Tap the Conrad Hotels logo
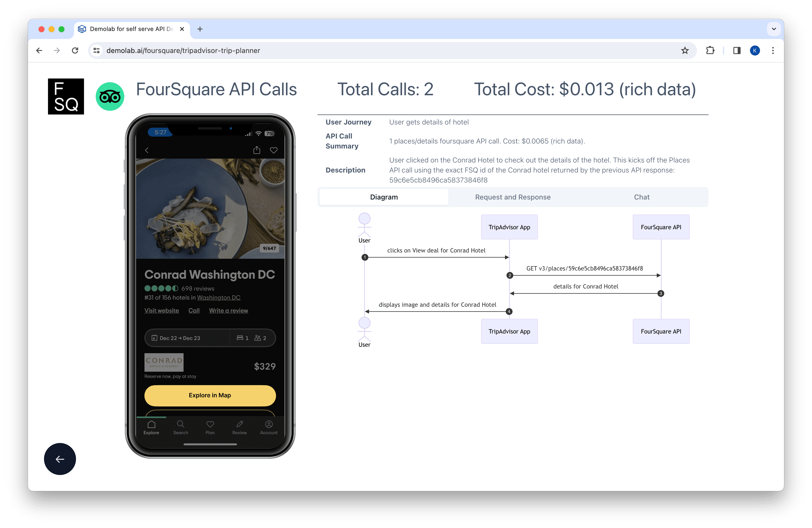Viewport: 812px width, 528px height. point(164,362)
